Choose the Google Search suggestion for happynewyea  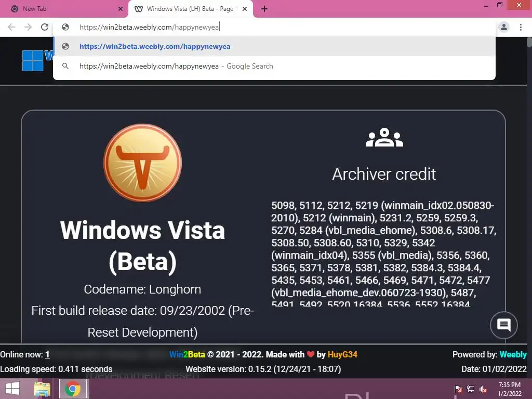(x=274, y=66)
